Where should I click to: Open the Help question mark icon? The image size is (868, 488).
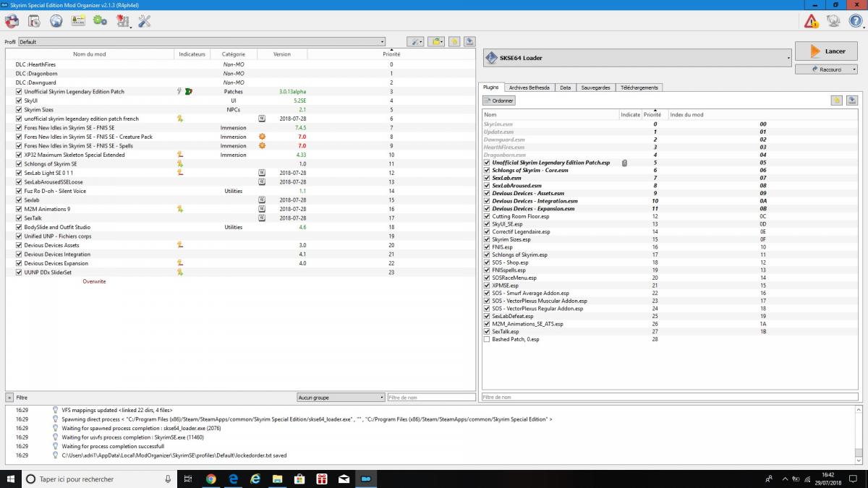855,22
